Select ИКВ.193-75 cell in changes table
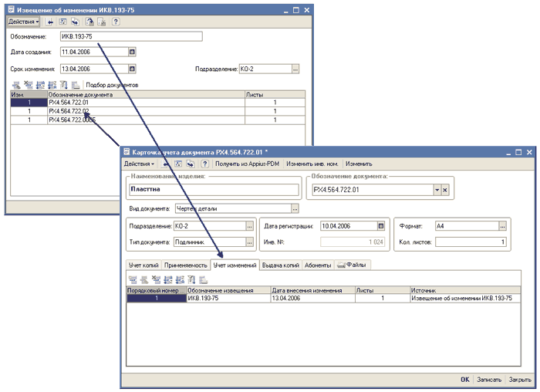This screenshot has width=540, height=392. 228,299
